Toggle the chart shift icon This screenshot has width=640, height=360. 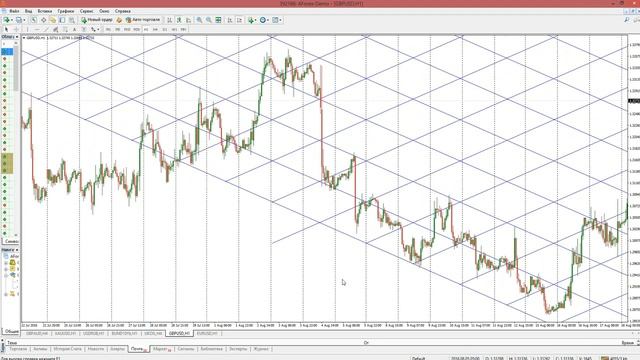[x=239, y=20]
